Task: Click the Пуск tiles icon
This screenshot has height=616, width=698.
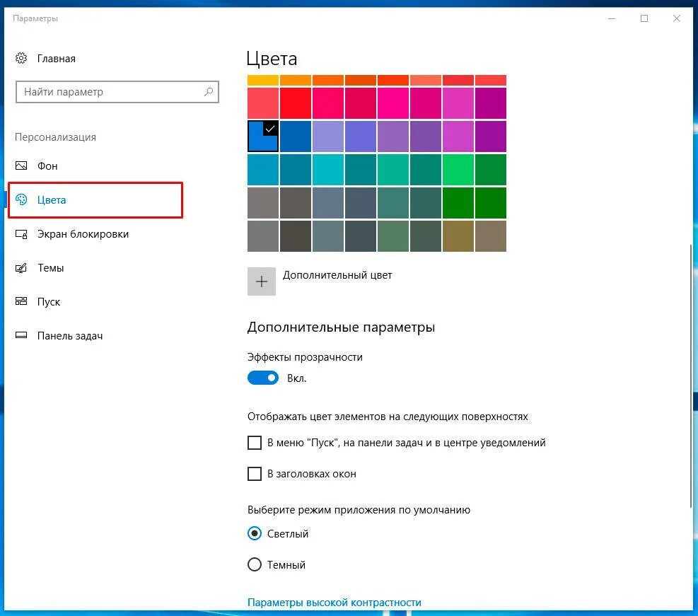Action: [x=21, y=301]
